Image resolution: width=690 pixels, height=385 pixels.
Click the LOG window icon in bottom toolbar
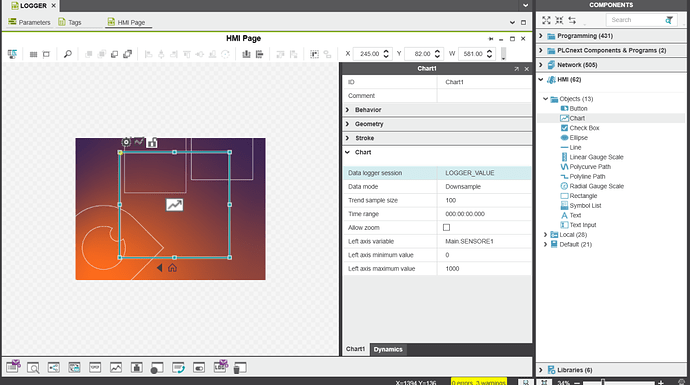tap(220, 367)
